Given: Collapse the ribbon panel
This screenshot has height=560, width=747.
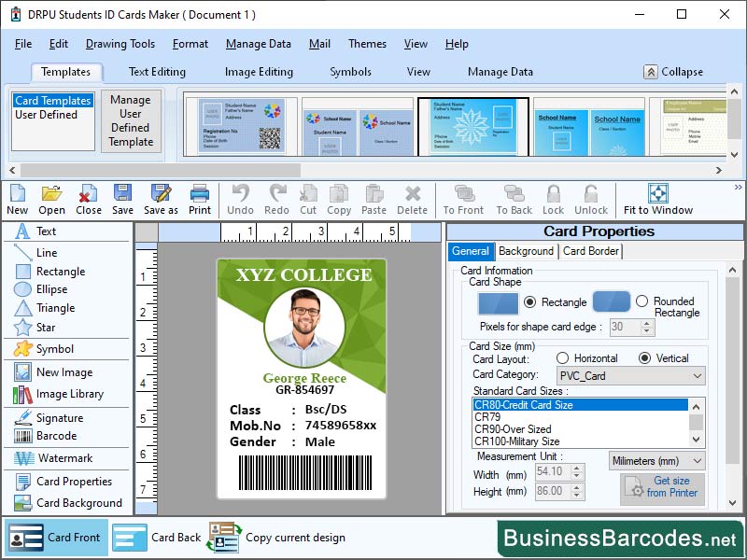Looking at the screenshot, I should pos(675,71).
